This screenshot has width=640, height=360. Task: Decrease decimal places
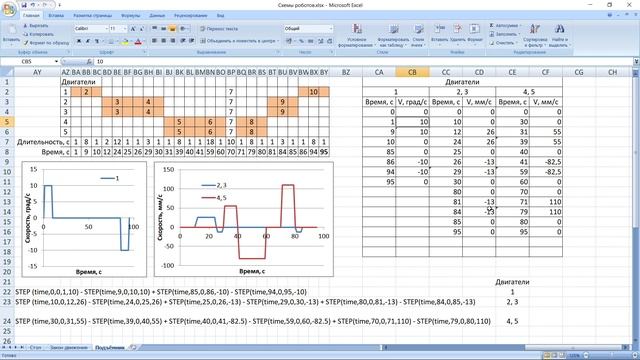(329, 41)
